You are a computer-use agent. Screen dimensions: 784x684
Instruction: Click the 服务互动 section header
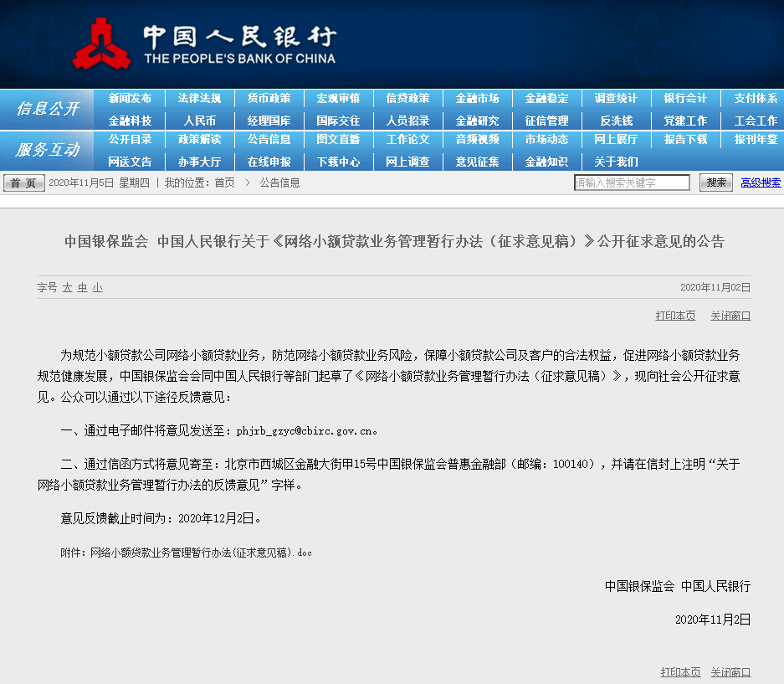[x=47, y=150]
